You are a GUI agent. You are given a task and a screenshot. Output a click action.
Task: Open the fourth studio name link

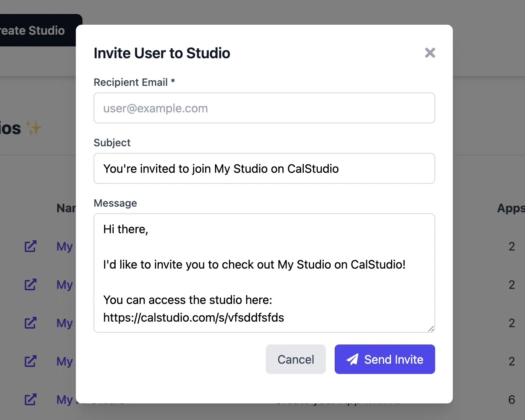tap(65, 361)
